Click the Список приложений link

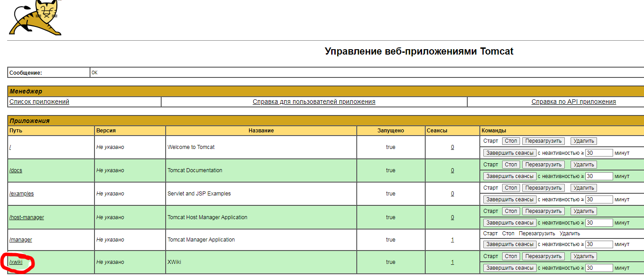click(x=39, y=102)
